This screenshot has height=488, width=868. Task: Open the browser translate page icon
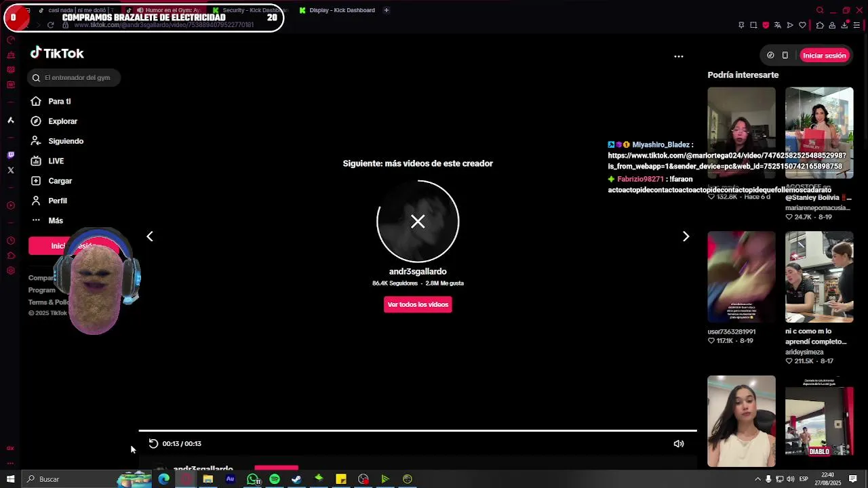click(778, 25)
